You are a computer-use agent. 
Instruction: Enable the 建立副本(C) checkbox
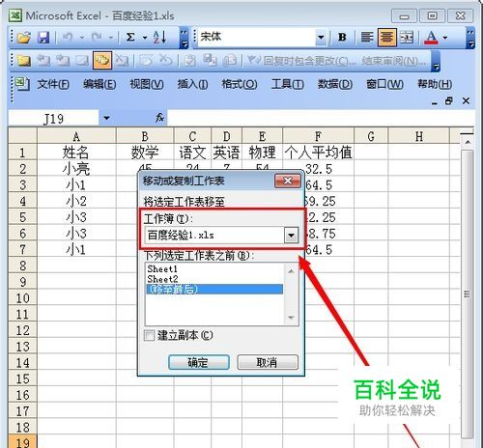[149, 335]
